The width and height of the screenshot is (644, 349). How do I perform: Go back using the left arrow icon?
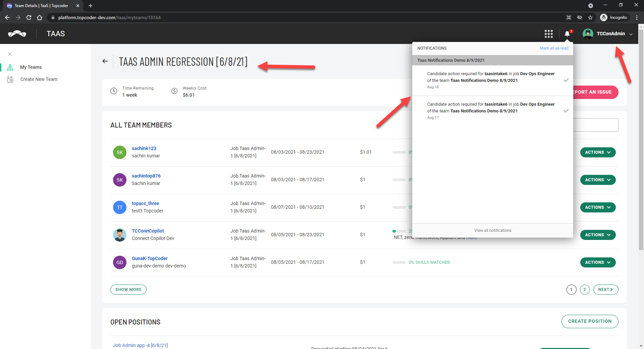[105, 61]
